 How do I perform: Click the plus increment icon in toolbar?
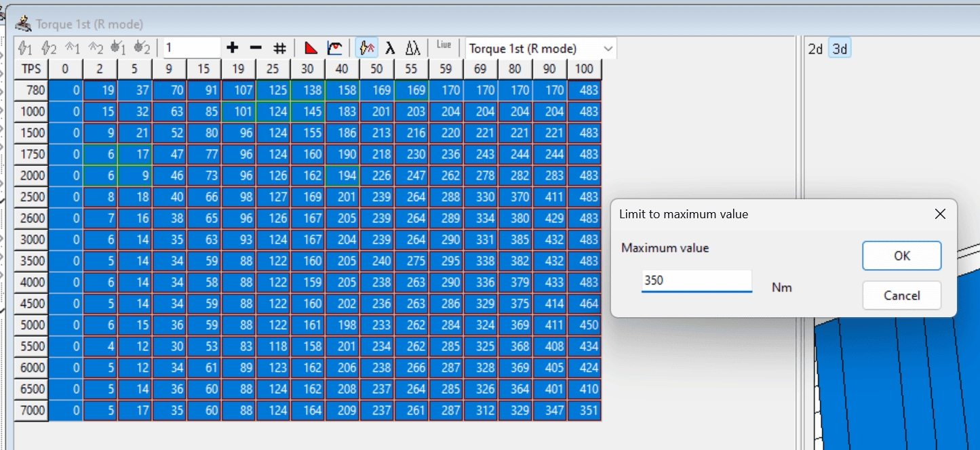click(233, 48)
